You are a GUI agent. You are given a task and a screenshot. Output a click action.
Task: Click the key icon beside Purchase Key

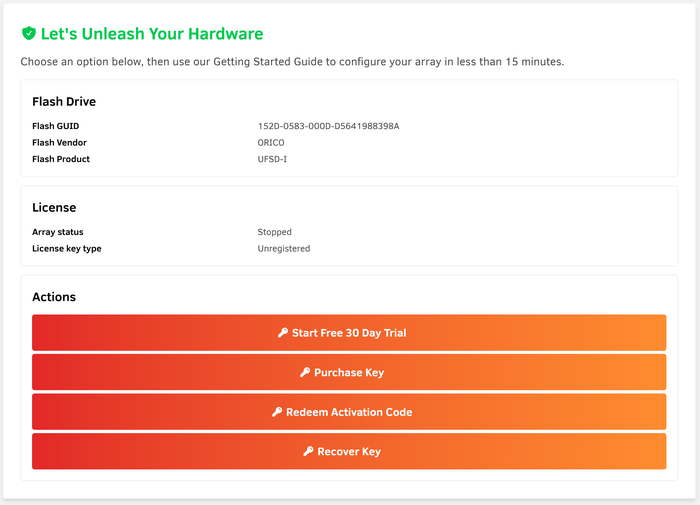coord(305,372)
